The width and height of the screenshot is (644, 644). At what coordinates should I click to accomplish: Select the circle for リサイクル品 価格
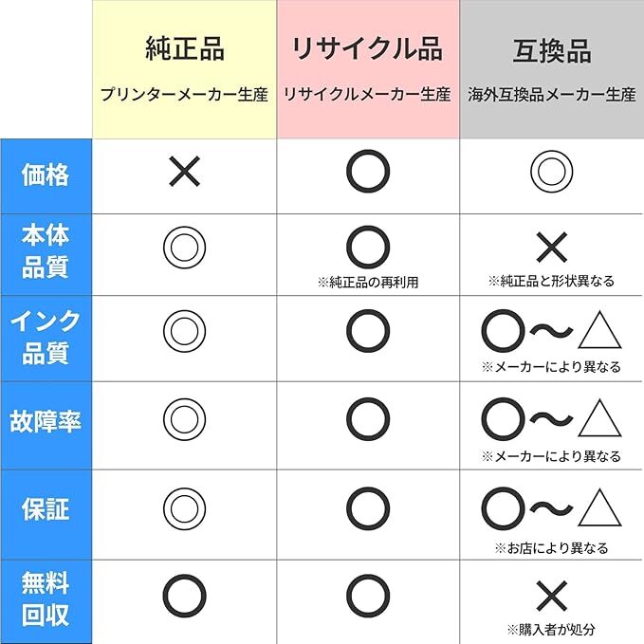click(368, 172)
